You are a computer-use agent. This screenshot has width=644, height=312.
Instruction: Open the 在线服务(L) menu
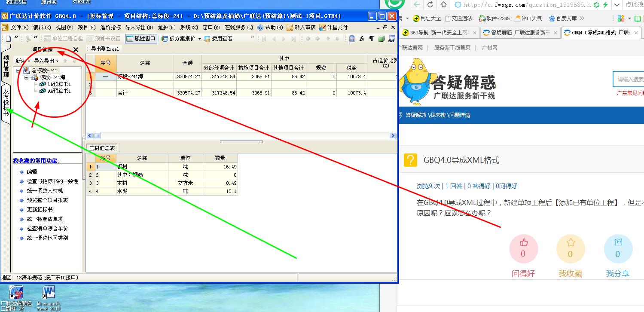pos(239,27)
